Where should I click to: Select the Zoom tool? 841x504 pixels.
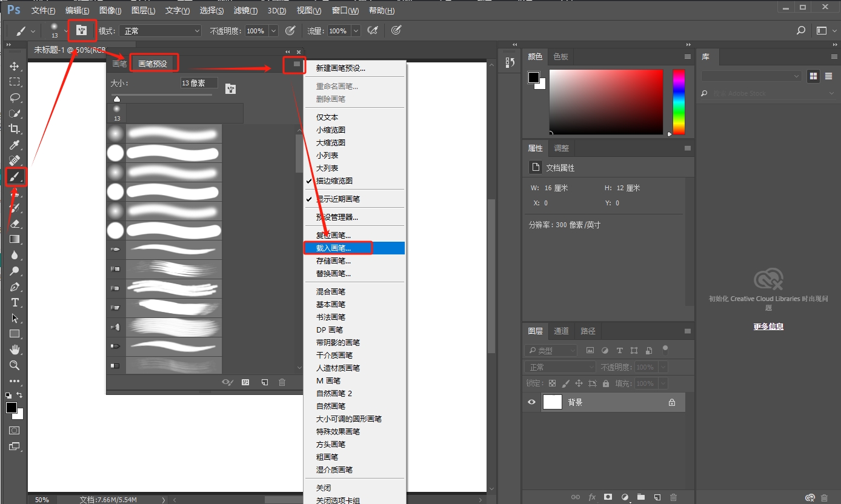[15, 365]
